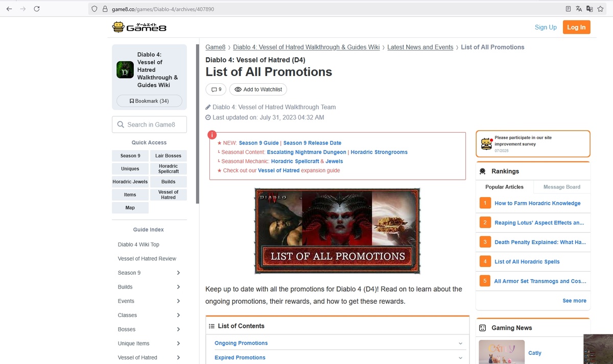Open How to Farm Horadric Knowledge article
Viewport: 613px width, 364px height.
[537, 203]
